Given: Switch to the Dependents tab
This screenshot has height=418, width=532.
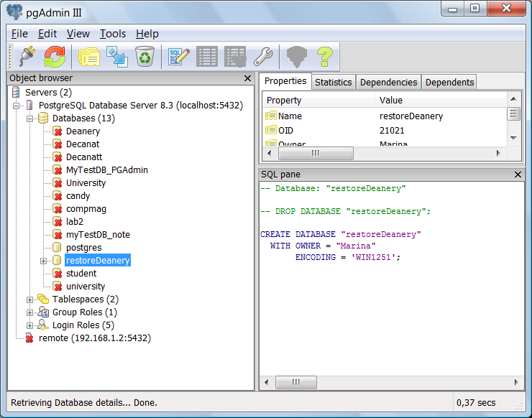Looking at the screenshot, I should pyautogui.click(x=449, y=83).
